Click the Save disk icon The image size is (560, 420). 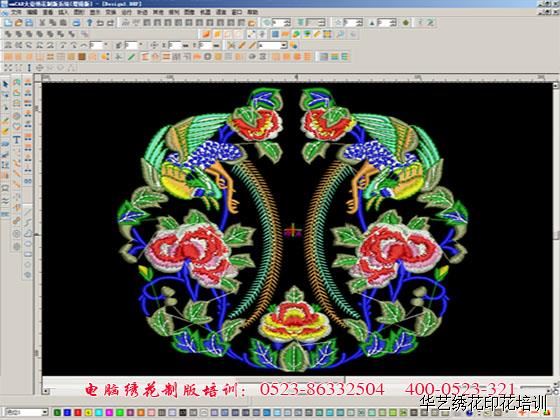[29, 22]
